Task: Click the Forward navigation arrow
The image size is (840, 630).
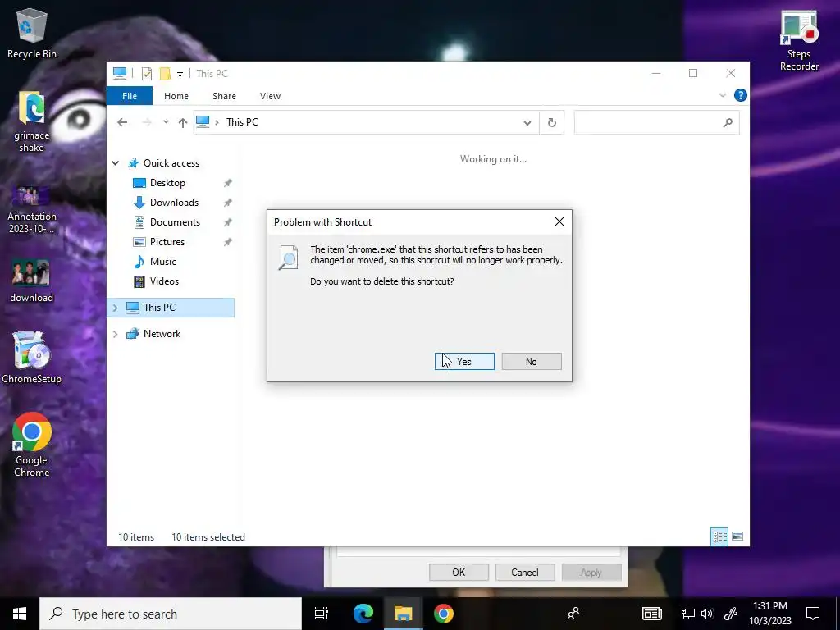Action: click(146, 123)
